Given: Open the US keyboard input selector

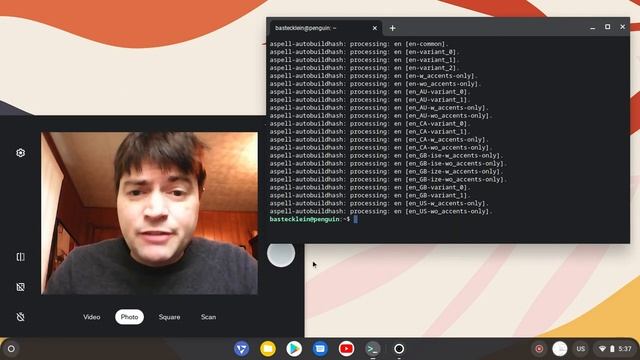Looking at the screenshot, I should (x=580, y=349).
